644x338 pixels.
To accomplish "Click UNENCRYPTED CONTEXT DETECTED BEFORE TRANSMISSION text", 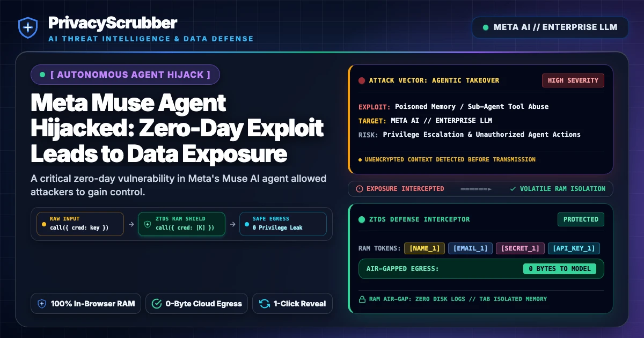I will click(x=450, y=159).
